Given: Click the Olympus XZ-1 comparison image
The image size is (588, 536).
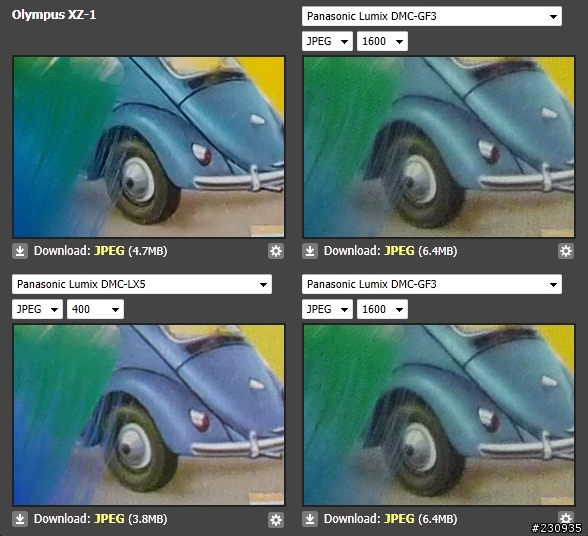Looking at the screenshot, I should point(149,147).
